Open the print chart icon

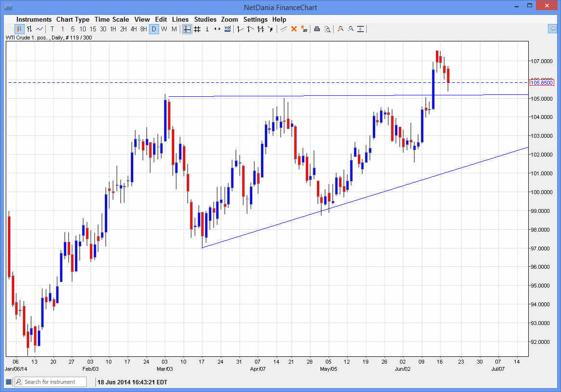(317, 29)
